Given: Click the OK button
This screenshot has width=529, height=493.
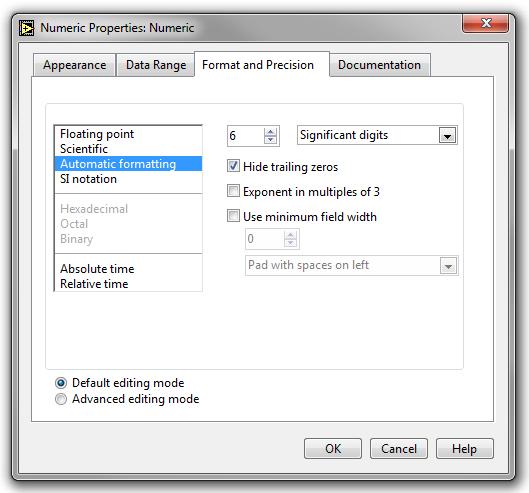Looking at the screenshot, I should pos(333,448).
